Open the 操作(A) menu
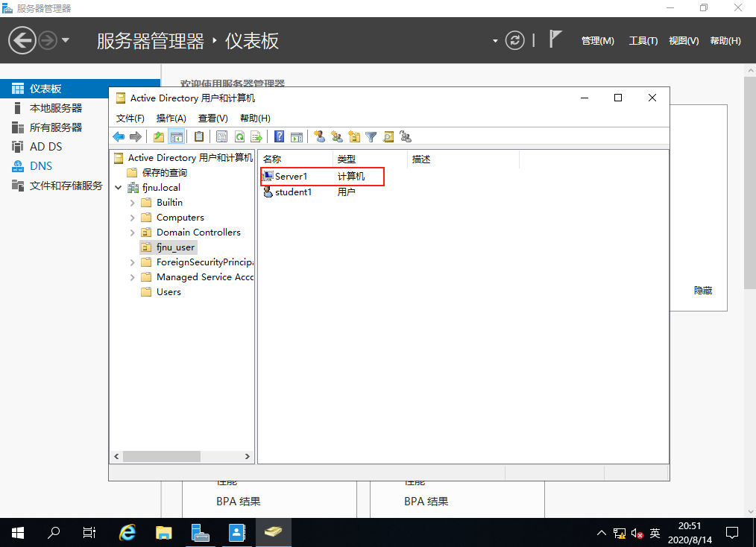Screen dimensions: 756x547 click(171, 118)
